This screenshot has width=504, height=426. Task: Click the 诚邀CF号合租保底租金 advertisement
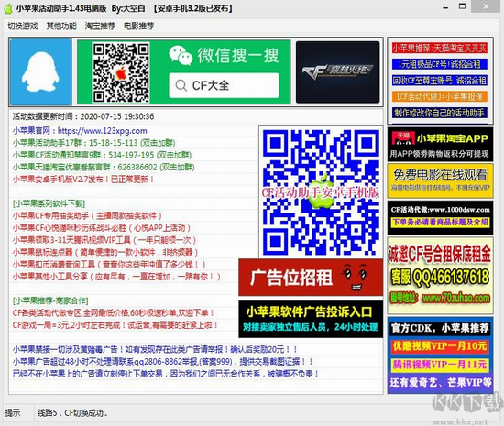click(440, 276)
